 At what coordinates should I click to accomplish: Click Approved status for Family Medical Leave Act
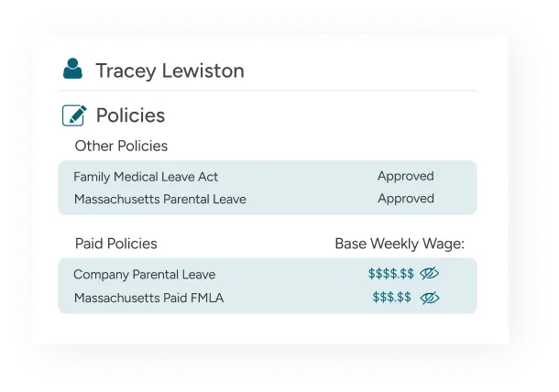405,176
